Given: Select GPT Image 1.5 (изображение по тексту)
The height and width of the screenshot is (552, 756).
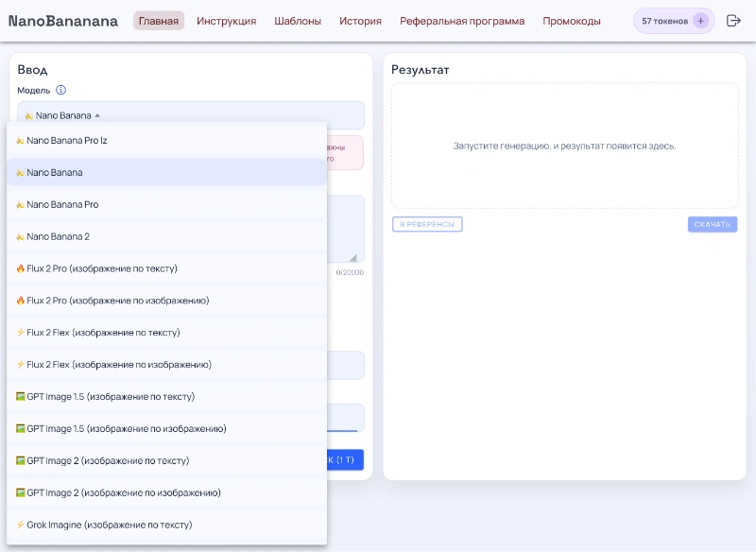Looking at the screenshot, I should 167,397.
